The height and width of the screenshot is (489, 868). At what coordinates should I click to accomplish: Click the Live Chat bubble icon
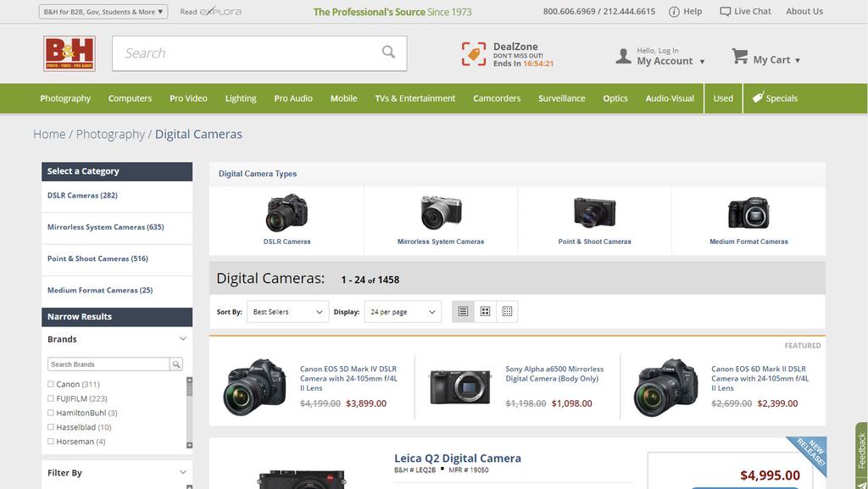pyautogui.click(x=725, y=12)
